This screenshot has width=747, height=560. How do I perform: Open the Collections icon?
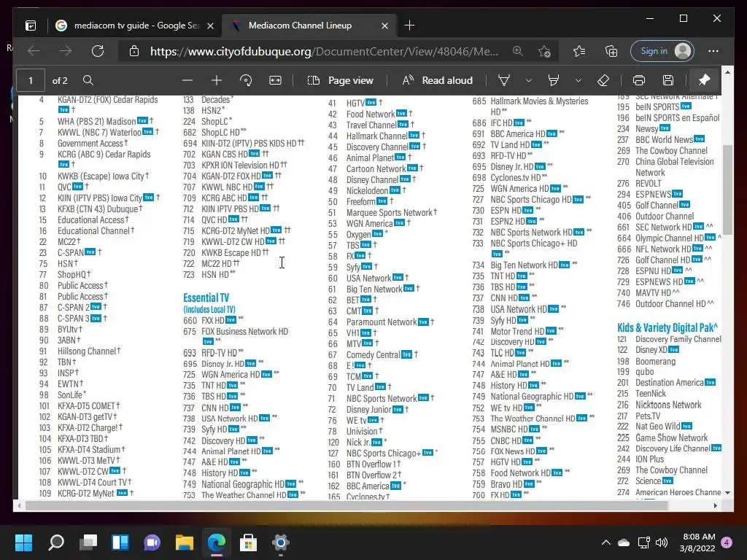click(x=611, y=51)
